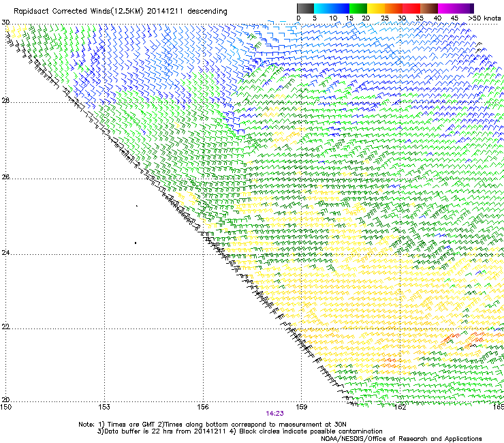Click the gray 0-5 knots color swatch

point(305,8)
